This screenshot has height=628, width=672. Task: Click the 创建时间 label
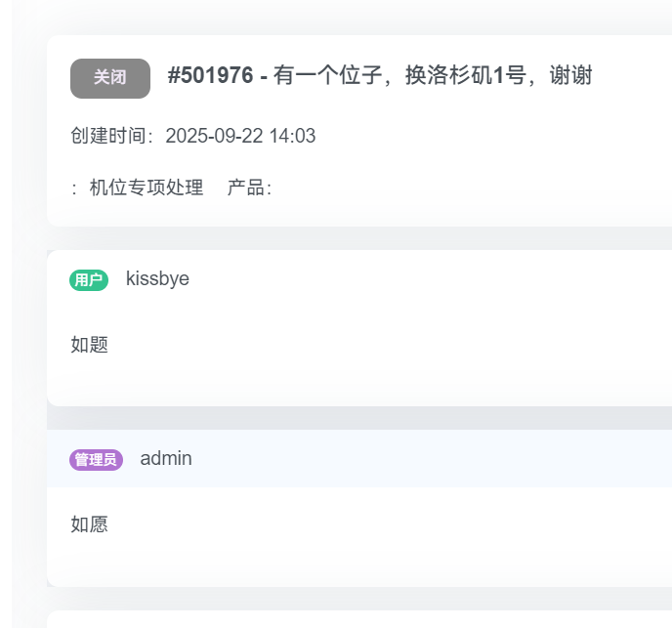pyautogui.click(x=111, y=136)
